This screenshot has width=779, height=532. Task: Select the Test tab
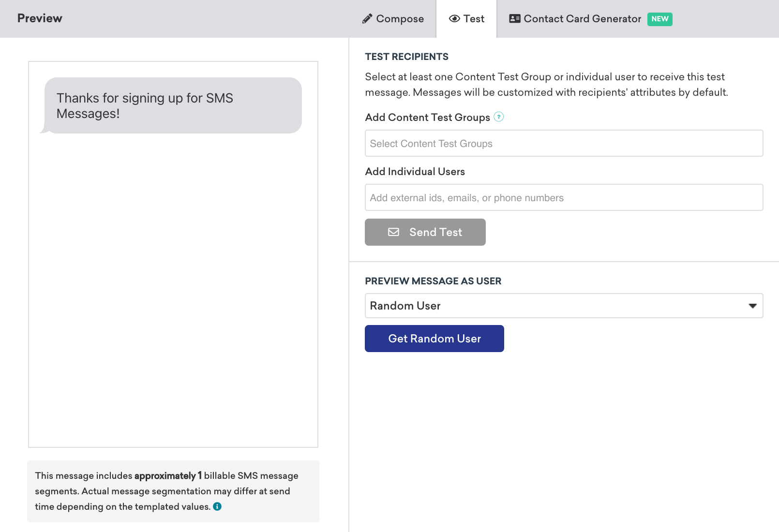pyautogui.click(x=466, y=19)
